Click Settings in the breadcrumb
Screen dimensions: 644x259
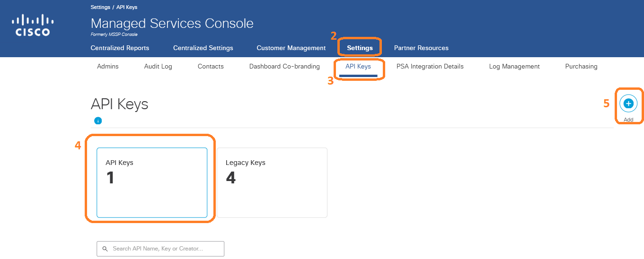tap(100, 7)
